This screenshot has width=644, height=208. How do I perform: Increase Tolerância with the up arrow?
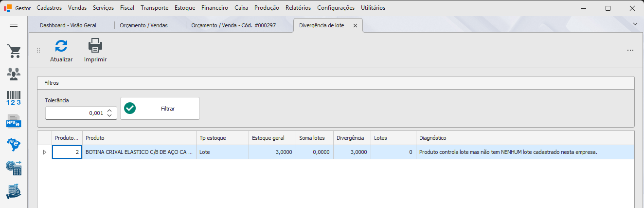point(109,110)
